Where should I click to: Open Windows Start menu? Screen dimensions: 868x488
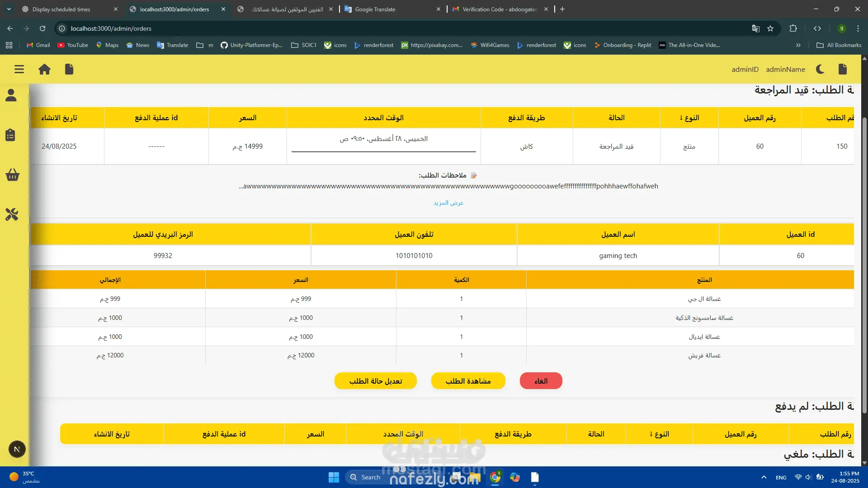pyautogui.click(x=334, y=477)
